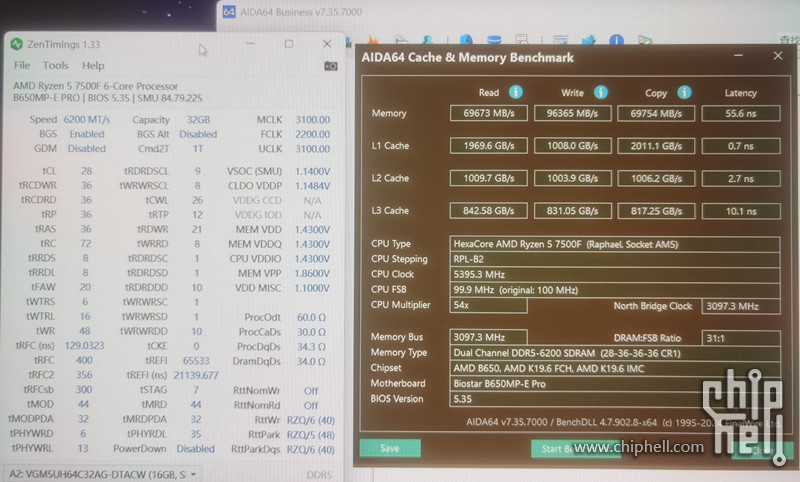Open the A2 memory module dropdown

coord(102,474)
